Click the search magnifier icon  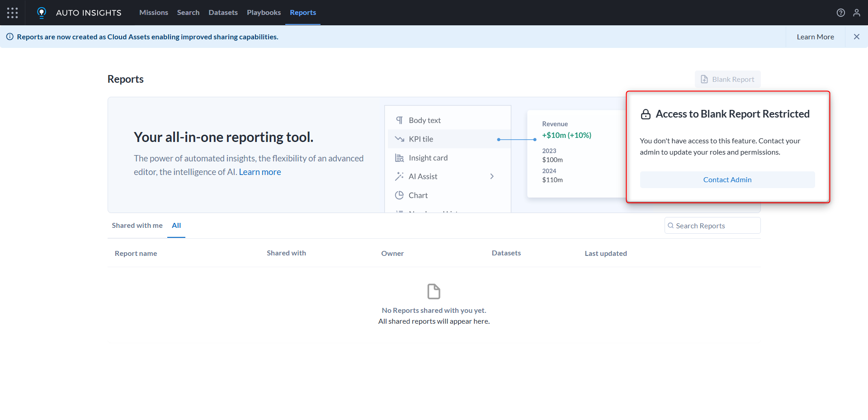671,226
